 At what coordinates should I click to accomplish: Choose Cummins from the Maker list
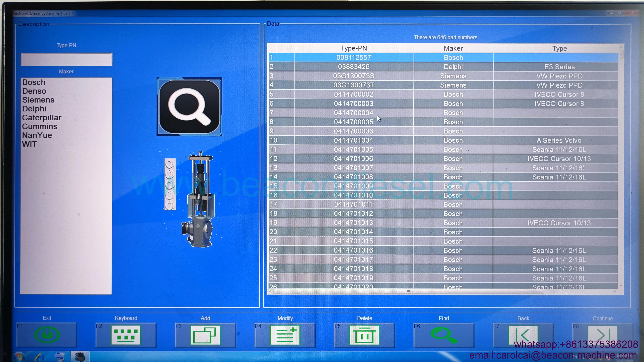click(40, 126)
